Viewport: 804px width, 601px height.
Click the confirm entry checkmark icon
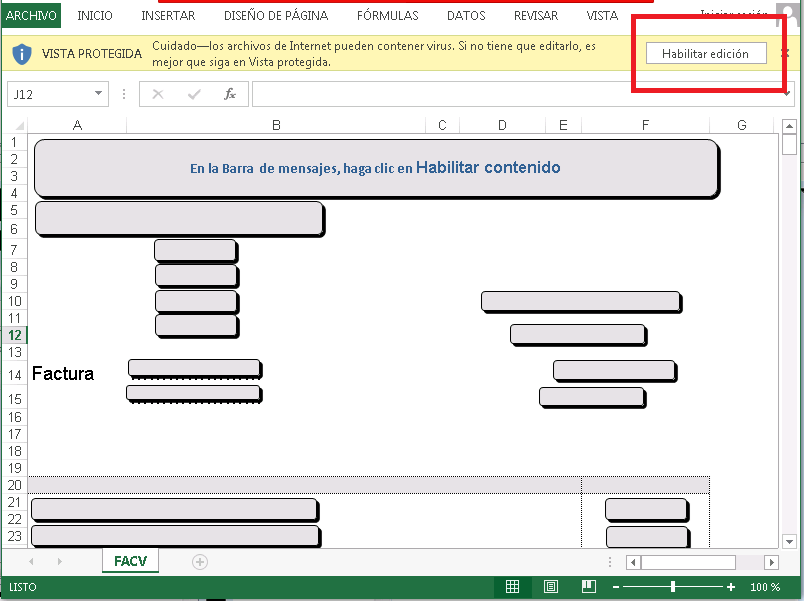(x=194, y=94)
